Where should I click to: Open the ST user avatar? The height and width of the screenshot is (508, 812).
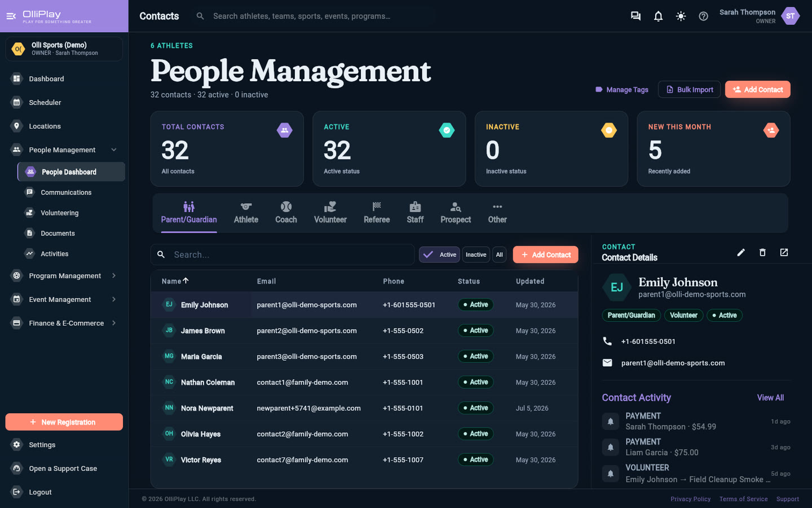[790, 16]
